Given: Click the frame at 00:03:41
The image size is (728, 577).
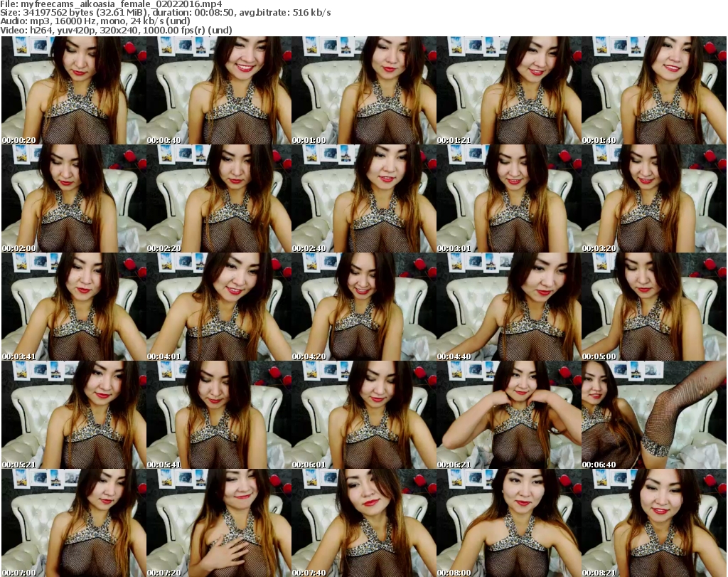Looking at the screenshot, I should pyautogui.click(x=74, y=307).
